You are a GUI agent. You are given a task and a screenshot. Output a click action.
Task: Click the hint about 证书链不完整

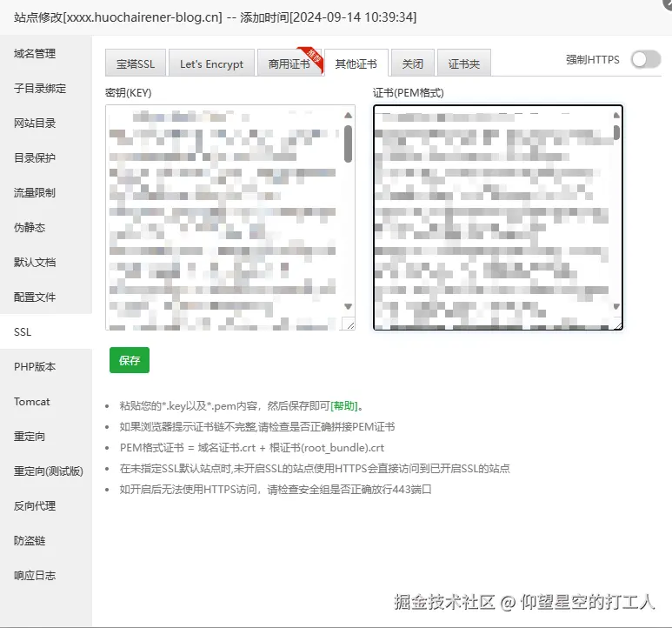point(257,426)
